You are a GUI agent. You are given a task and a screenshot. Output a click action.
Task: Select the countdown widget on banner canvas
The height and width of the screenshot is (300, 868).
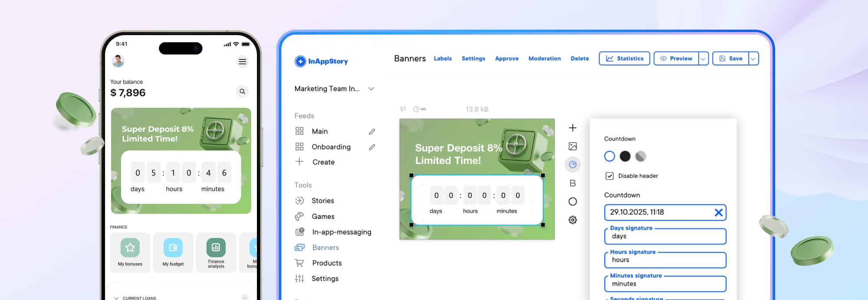pyautogui.click(x=477, y=200)
